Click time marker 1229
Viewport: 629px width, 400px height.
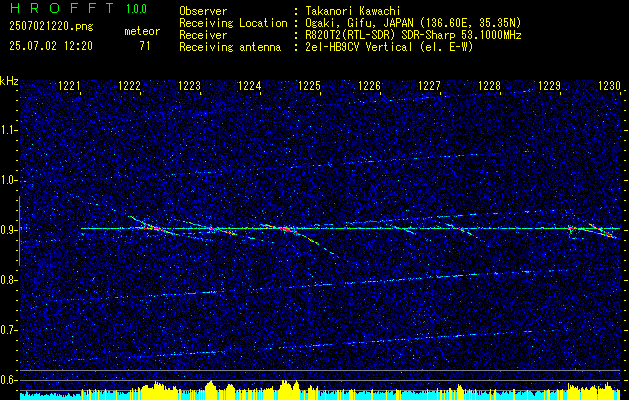(x=549, y=85)
